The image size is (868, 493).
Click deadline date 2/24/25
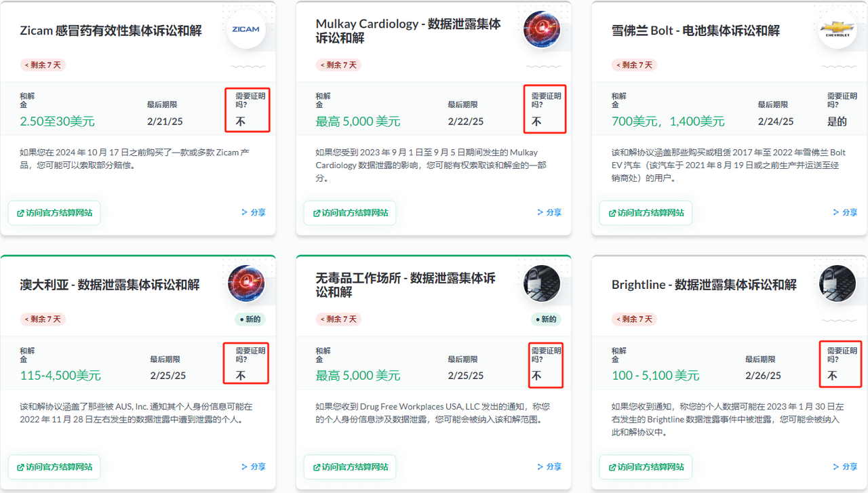point(776,122)
